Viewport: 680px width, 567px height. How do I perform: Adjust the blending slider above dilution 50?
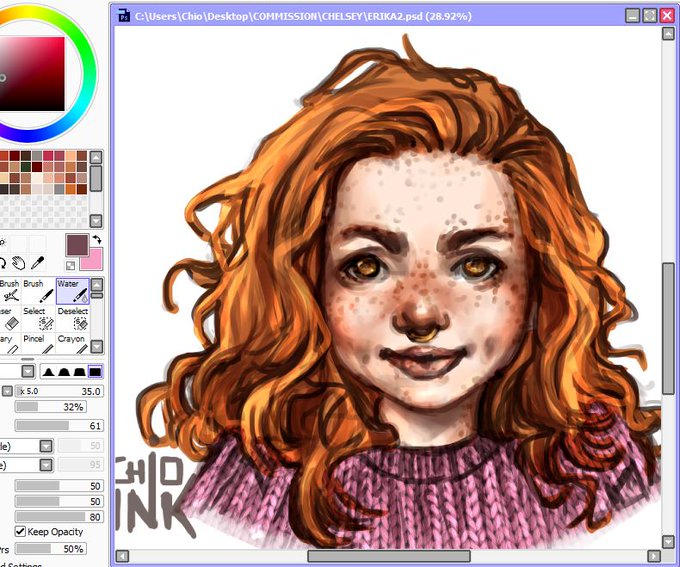(x=59, y=486)
